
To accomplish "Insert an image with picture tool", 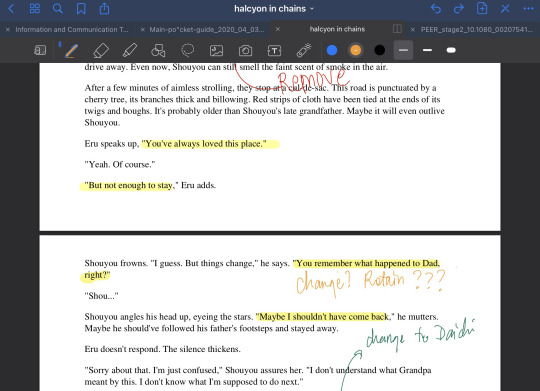I will (x=217, y=51).
